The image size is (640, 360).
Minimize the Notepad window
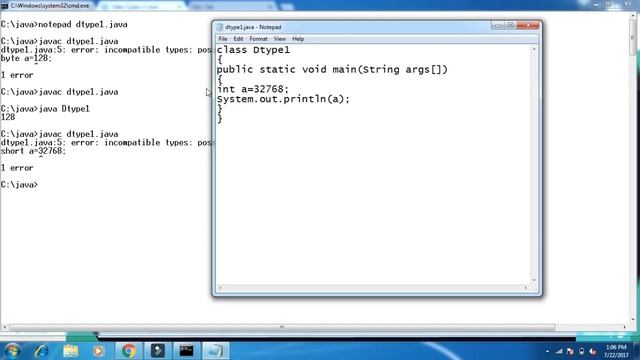tap(498, 26)
